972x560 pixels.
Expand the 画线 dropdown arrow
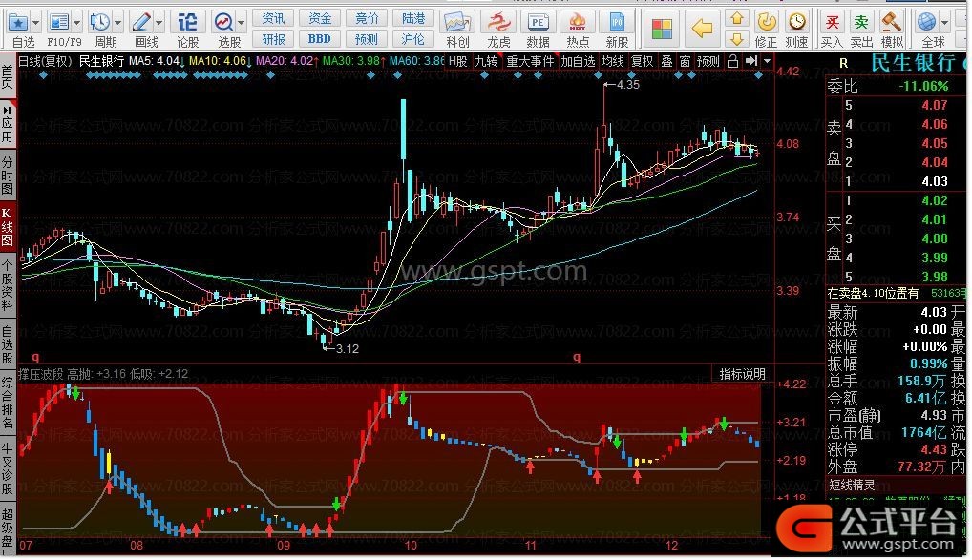pos(159,24)
